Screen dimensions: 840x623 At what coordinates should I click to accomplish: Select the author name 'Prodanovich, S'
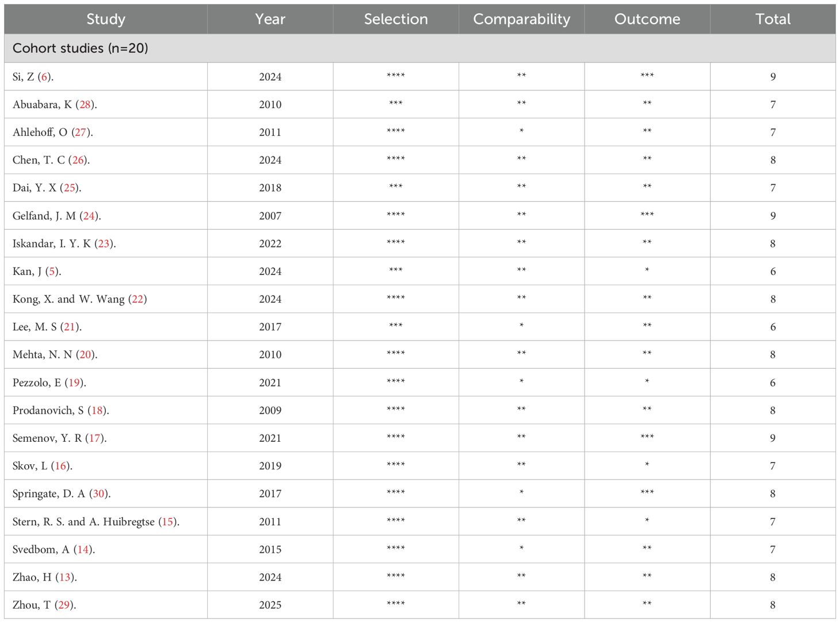pos(48,410)
